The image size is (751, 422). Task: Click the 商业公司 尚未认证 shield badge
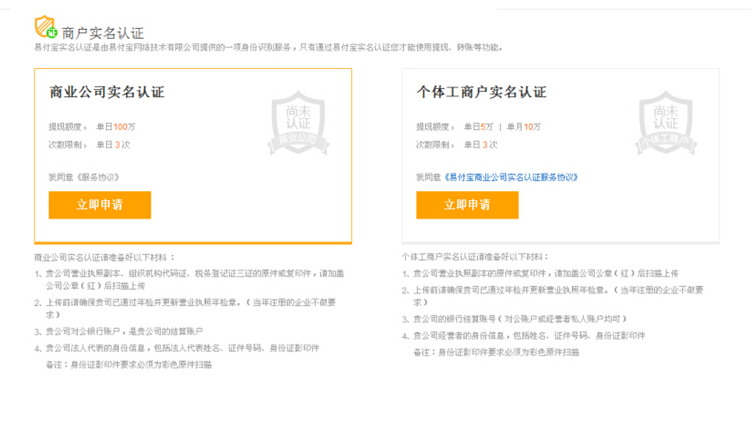point(298,123)
